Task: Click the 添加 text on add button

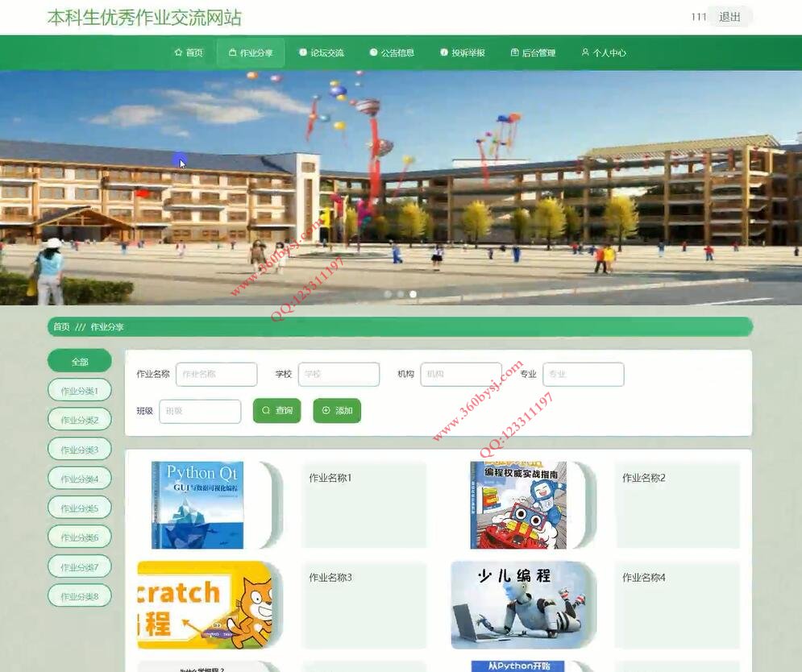Action: click(343, 411)
